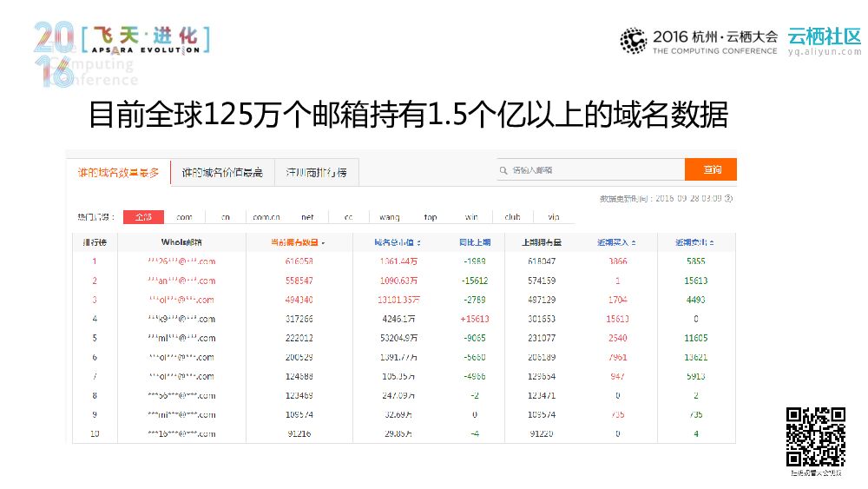Sort by 域名总价值 column arrow
The height and width of the screenshot is (489, 868).
tap(419, 243)
